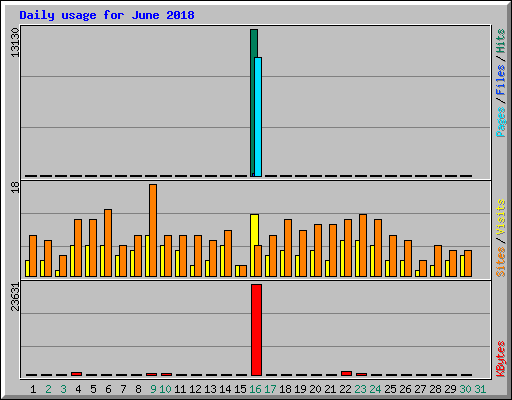
Task: Click the tallest orange bar above day 9
Action: point(153,230)
